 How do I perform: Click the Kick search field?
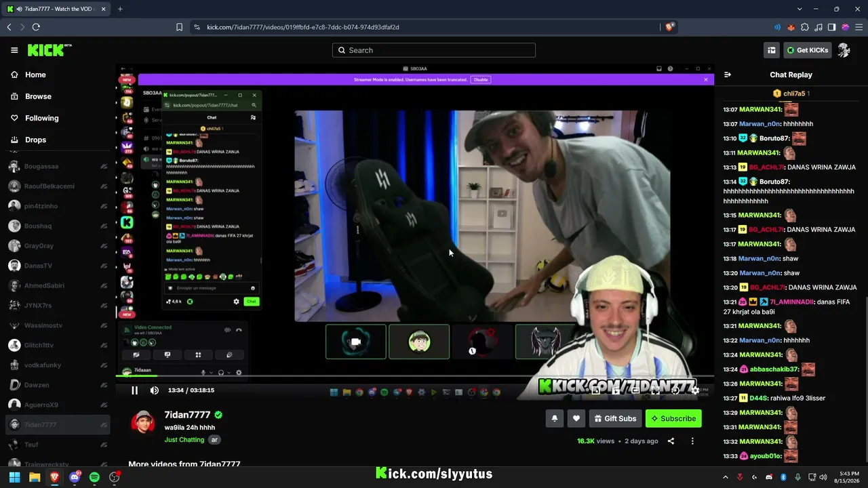[x=434, y=50]
